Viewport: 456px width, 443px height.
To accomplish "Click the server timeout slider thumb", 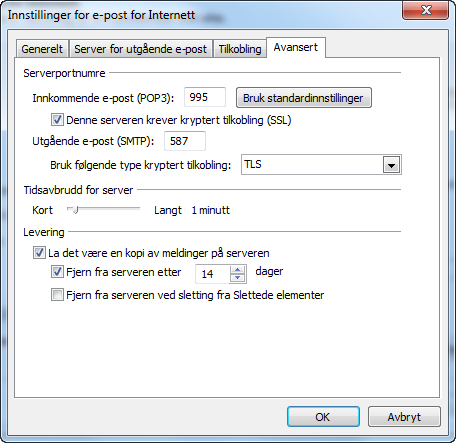I will 75,210.
